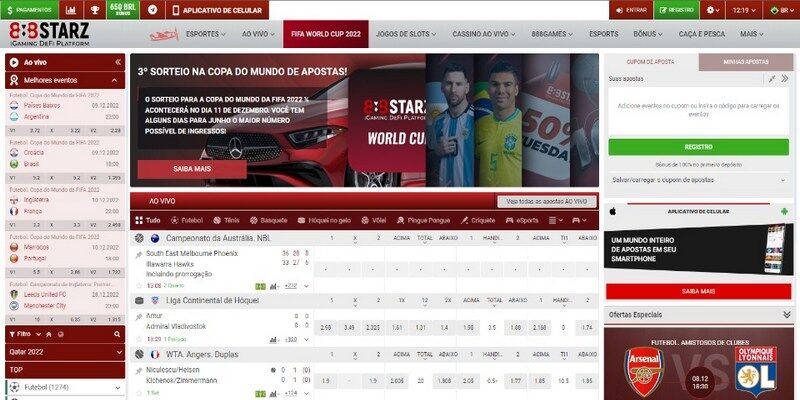Go to Esports in navigation bar
This screenshot has height=400, width=800.
[604, 34]
